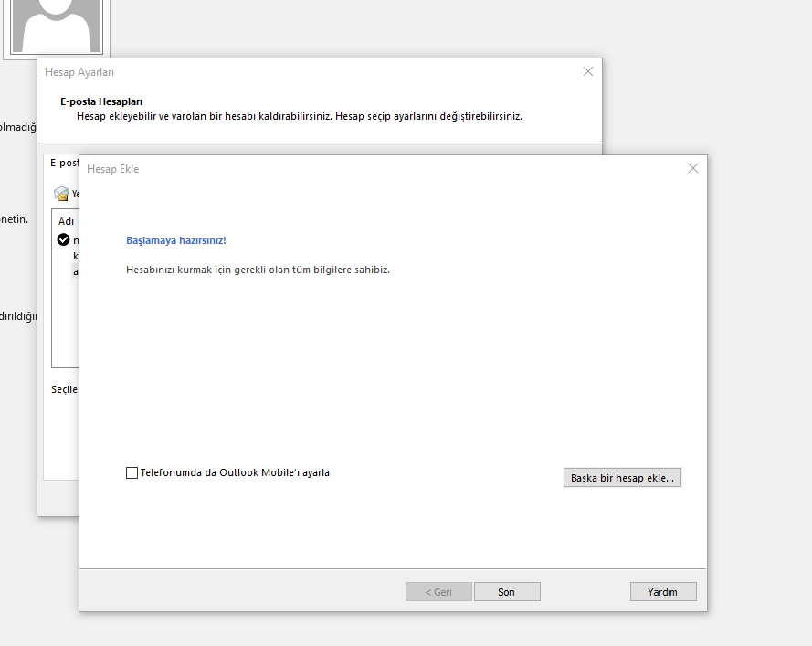Click the Hesabınızı kurmak için gerekli text
The image size is (812, 646).
[x=258, y=270]
